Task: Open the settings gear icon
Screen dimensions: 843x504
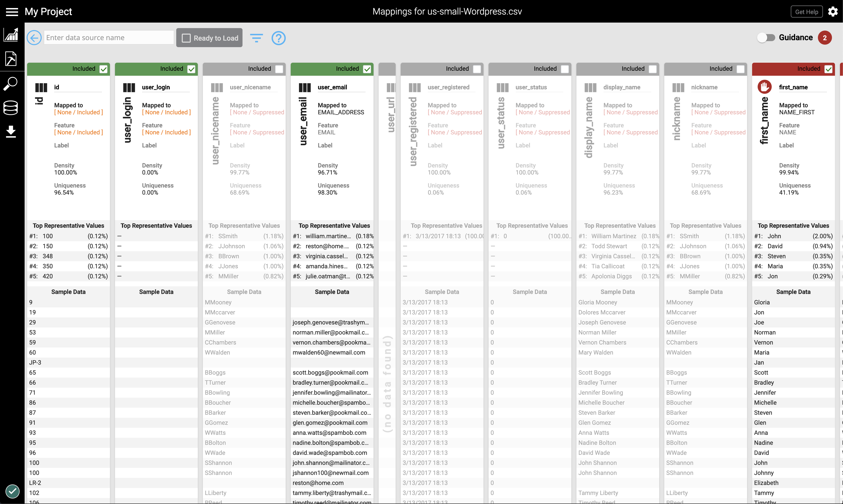Action: [x=832, y=12]
